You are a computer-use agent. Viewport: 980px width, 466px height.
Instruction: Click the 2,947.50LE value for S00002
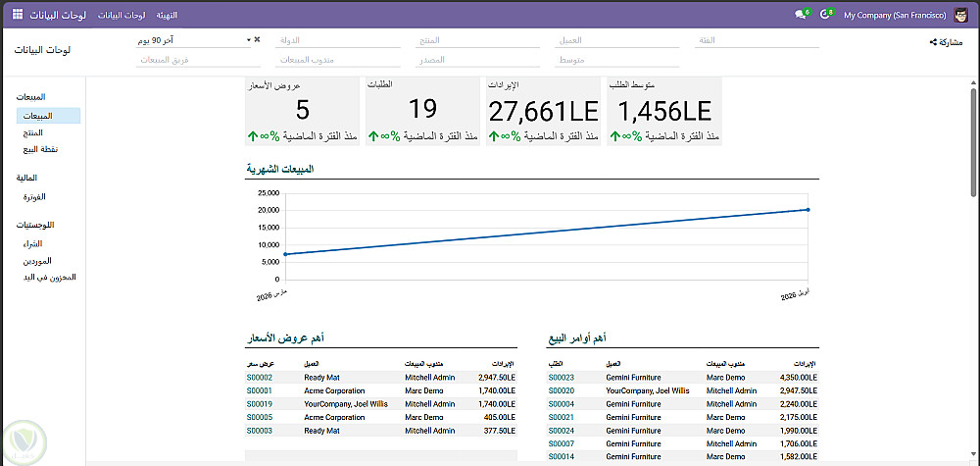[497, 377]
